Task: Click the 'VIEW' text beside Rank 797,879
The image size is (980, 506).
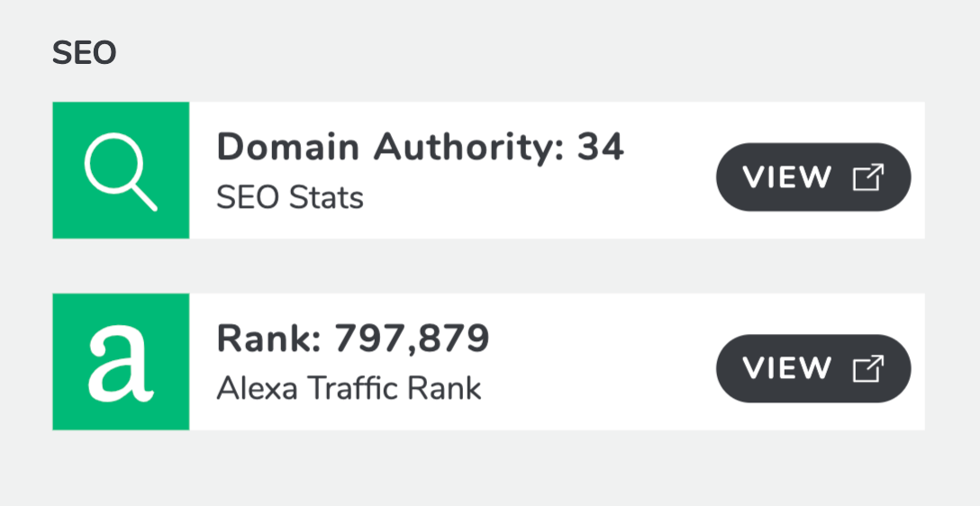Action: [x=787, y=368]
